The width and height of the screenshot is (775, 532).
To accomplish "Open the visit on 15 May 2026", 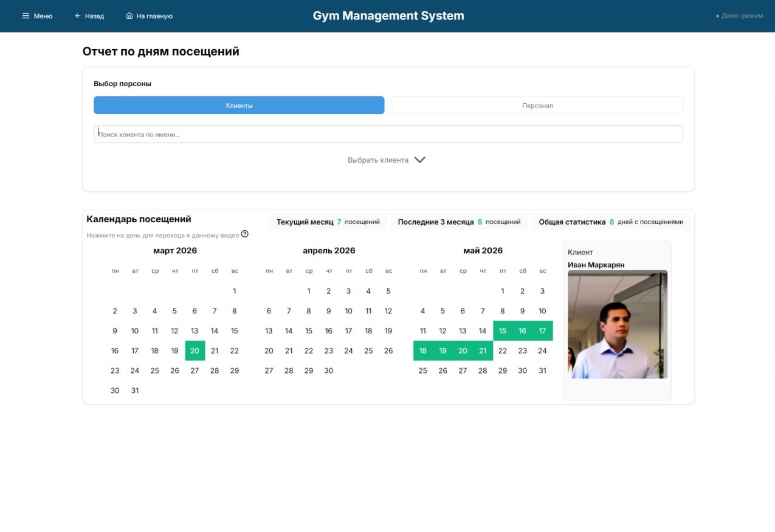I will [503, 331].
